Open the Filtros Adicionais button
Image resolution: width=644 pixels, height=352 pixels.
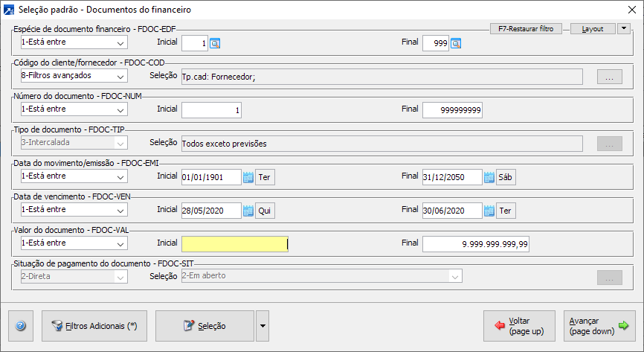[x=94, y=326]
